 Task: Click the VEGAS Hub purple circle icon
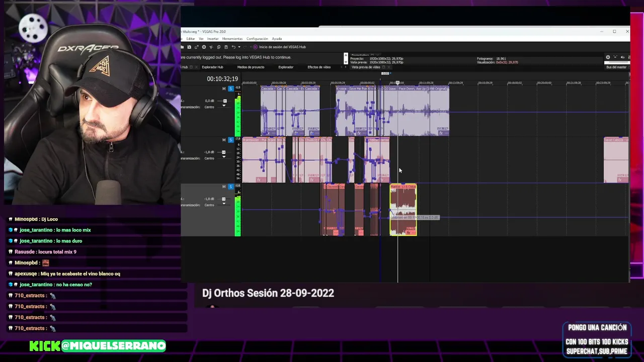255,47
